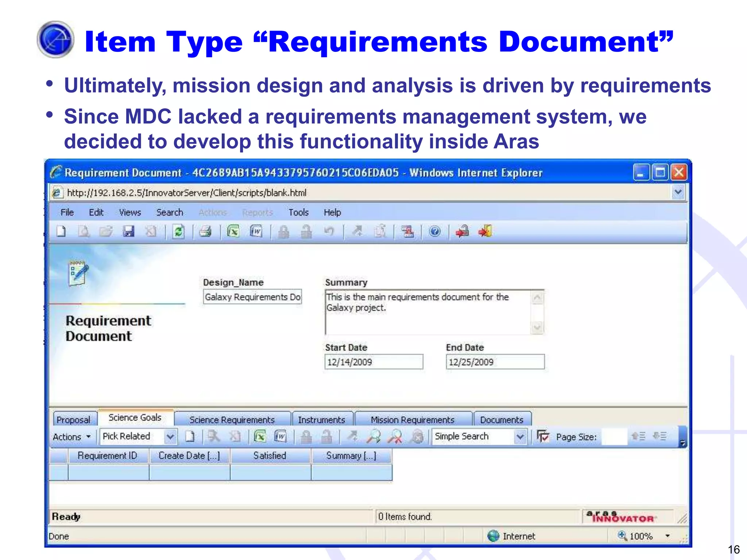
Task: Click the greyed Delete icon in main toolbar
Action: coord(151,232)
